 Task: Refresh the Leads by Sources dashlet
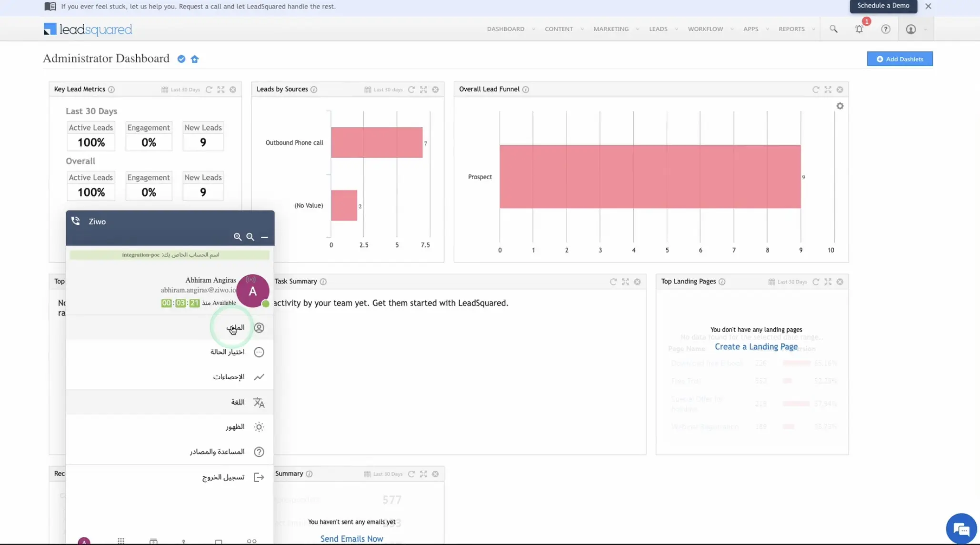click(x=411, y=90)
